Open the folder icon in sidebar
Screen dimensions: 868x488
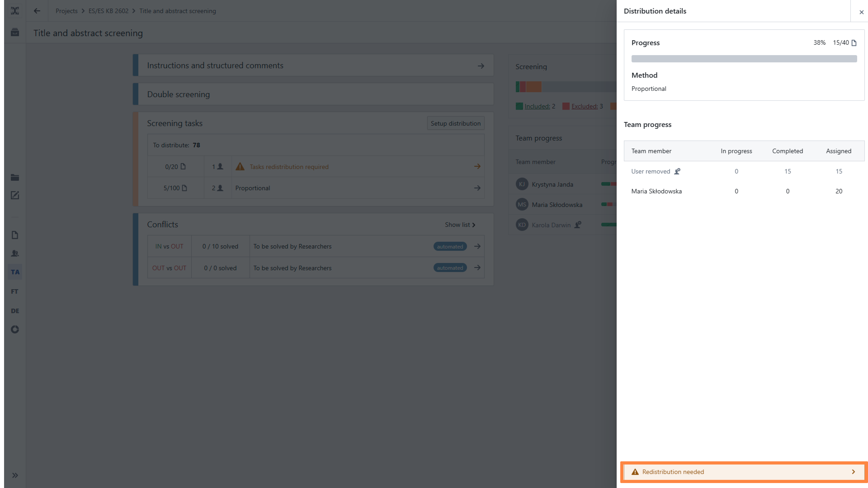[15, 178]
